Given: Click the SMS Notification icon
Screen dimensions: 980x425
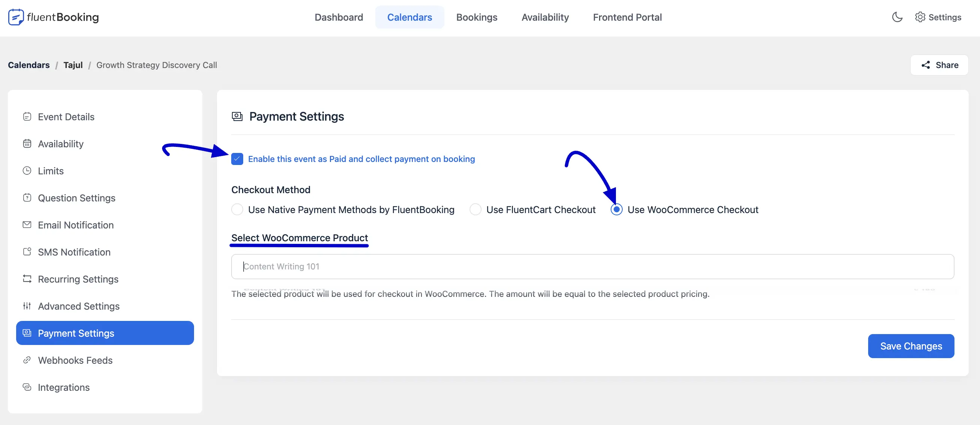Looking at the screenshot, I should pos(27,252).
